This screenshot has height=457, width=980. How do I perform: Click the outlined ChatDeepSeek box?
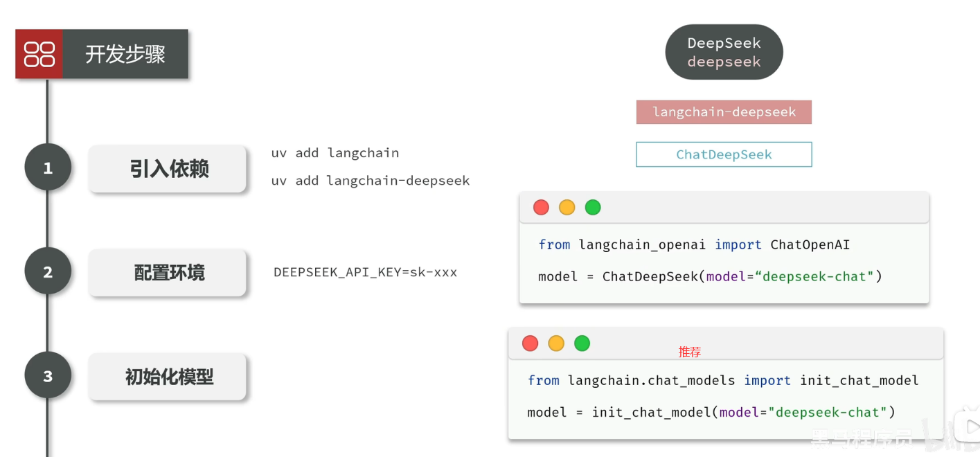click(724, 154)
